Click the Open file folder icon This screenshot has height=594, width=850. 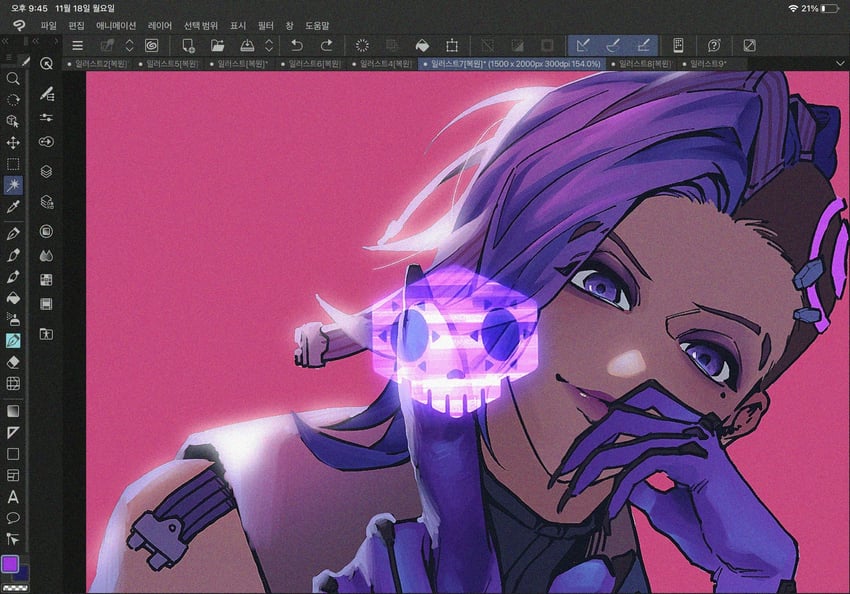click(x=217, y=46)
